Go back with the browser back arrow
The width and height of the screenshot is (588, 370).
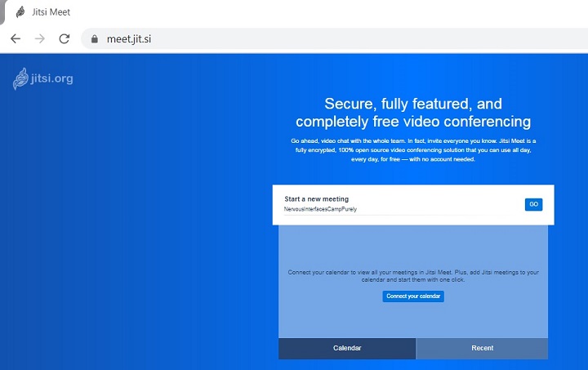(16, 38)
